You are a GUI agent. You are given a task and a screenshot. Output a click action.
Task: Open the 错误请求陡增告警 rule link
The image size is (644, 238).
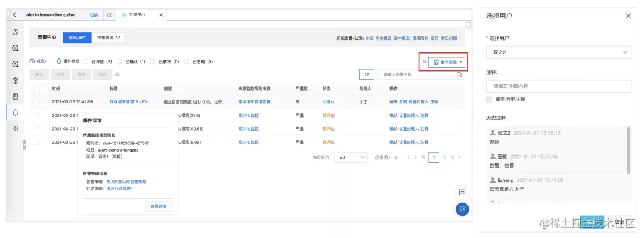(254, 101)
